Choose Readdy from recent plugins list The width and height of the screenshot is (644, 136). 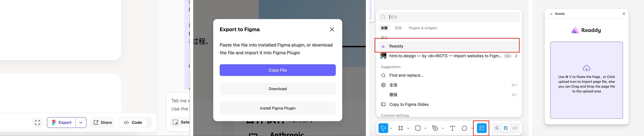click(x=396, y=46)
